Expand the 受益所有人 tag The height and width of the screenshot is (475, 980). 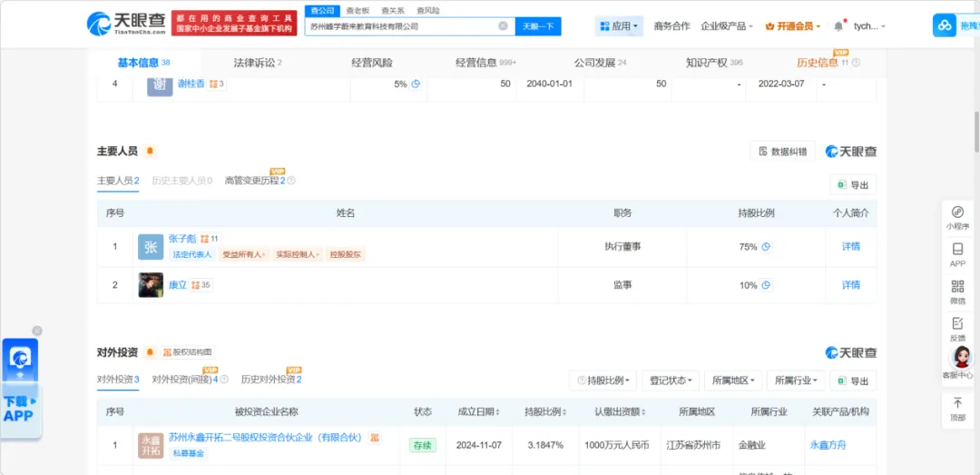(x=244, y=254)
